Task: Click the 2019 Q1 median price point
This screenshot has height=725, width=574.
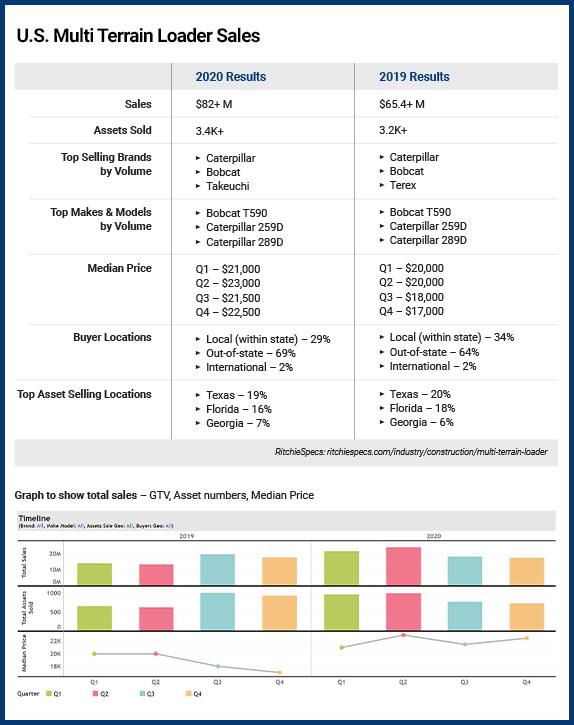Action: [x=94, y=654]
